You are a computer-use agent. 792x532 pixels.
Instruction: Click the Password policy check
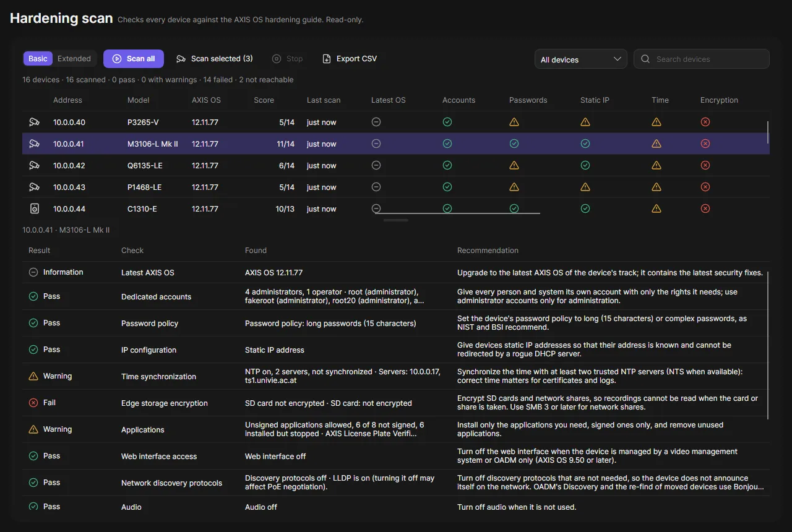click(150, 324)
